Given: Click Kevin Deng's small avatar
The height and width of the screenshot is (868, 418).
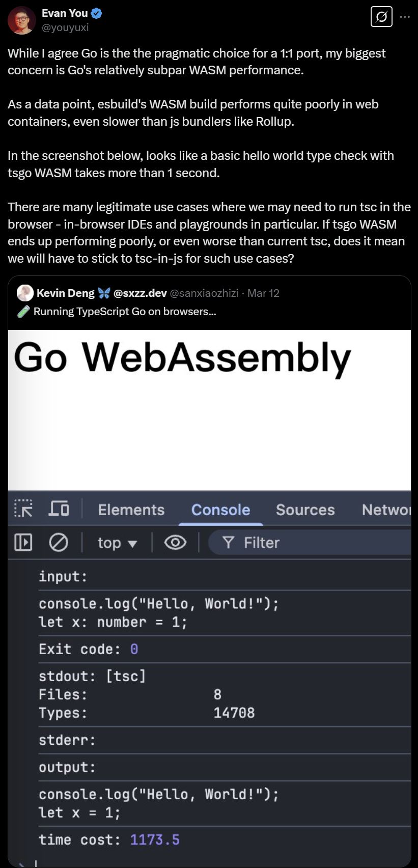Looking at the screenshot, I should coord(25,293).
